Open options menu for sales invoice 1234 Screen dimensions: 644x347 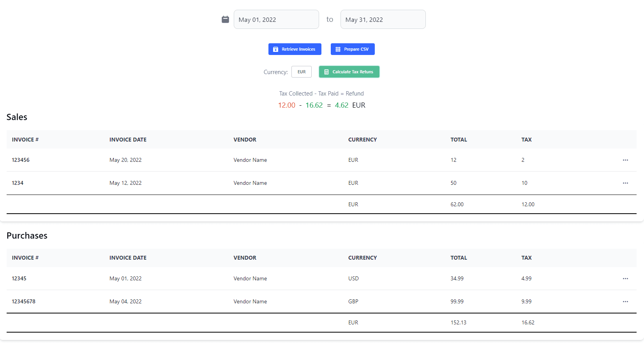(625, 183)
